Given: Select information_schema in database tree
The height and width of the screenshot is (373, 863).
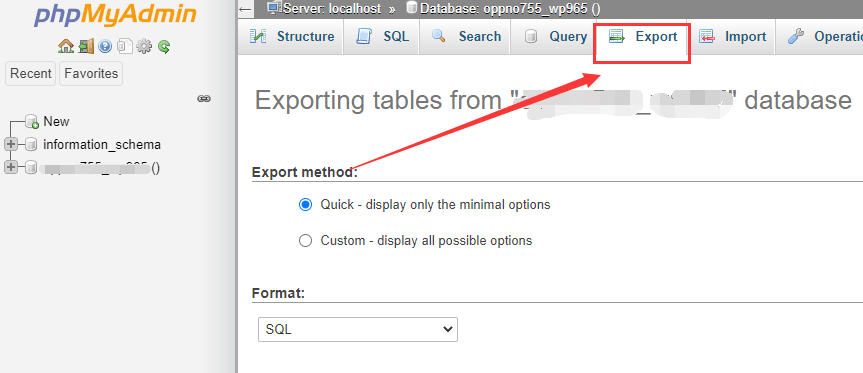Looking at the screenshot, I should pyautogui.click(x=102, y=145).
